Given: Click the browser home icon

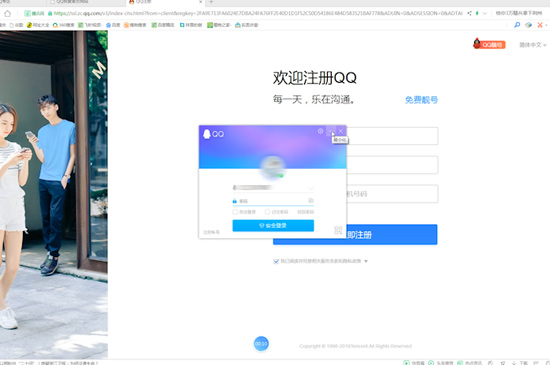Looking at the screenshot, I should [8, 14].
